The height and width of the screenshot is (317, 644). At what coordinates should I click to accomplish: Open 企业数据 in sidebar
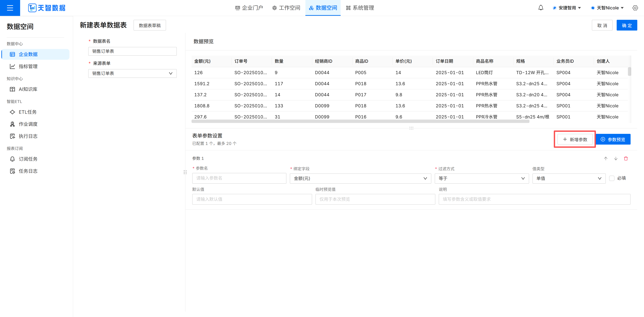(36, 54)
